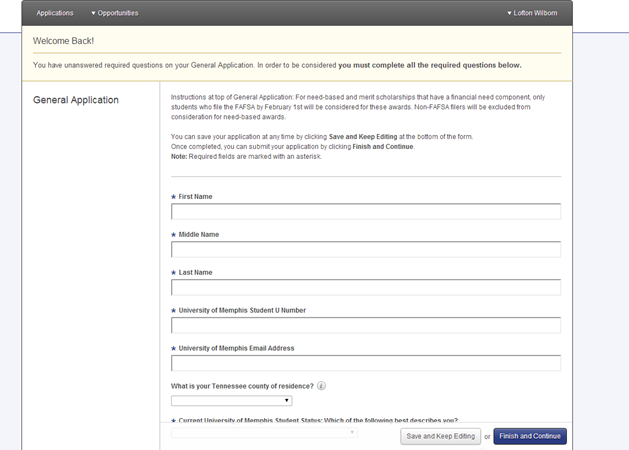Open the Applications menu

click(55, 13)
